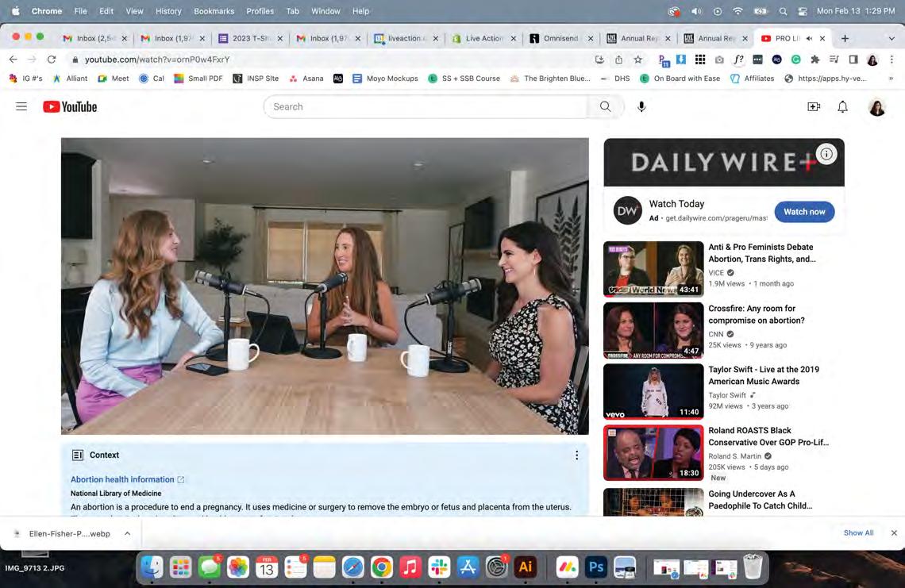
Task: Open the Trash in the Dock
Action: click(753, 567)
